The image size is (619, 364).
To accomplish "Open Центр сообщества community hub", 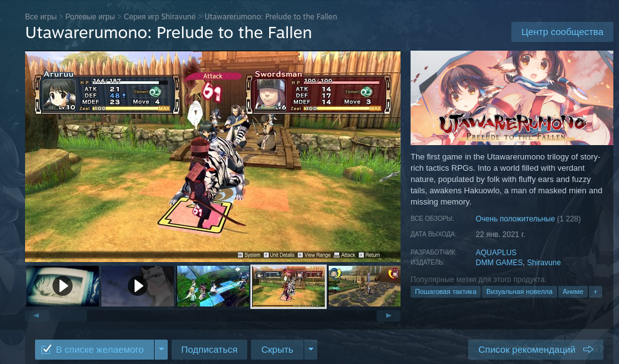I will 562,32.
